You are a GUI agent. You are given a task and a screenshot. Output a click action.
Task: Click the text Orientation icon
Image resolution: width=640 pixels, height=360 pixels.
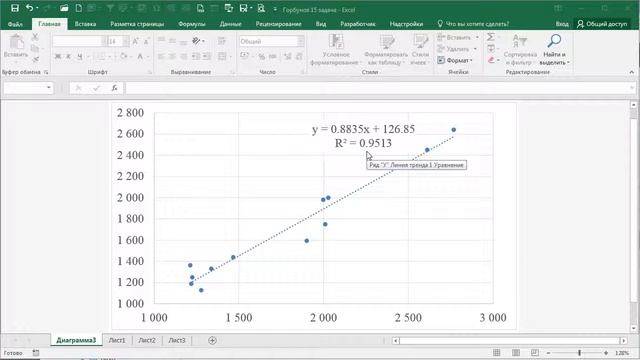[196, 41]
